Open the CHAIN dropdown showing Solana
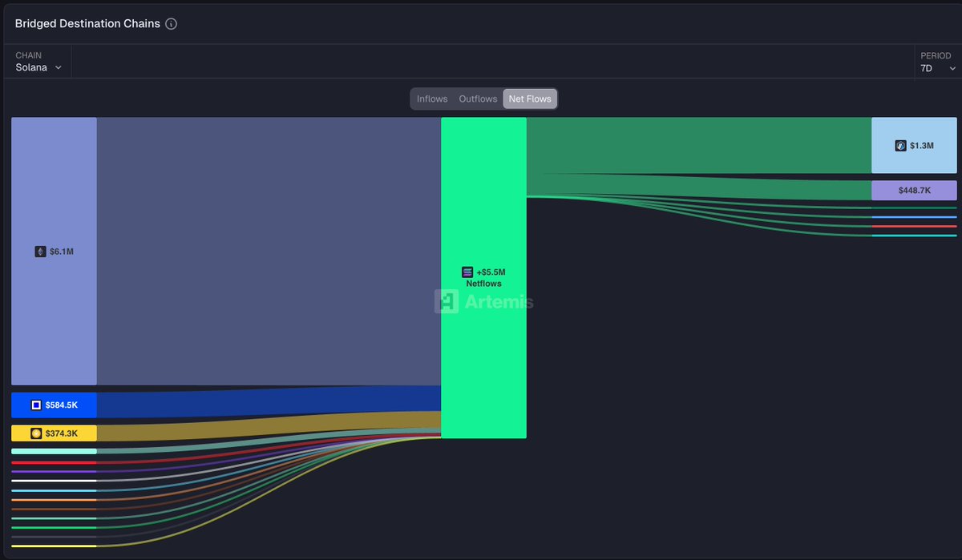This screenshot has height=560, width=962. pyautogui.click(x=38, y=62)
